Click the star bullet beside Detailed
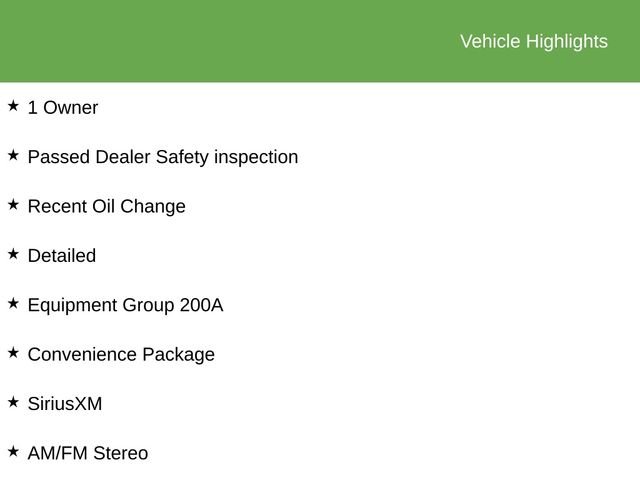 (13, 254)
